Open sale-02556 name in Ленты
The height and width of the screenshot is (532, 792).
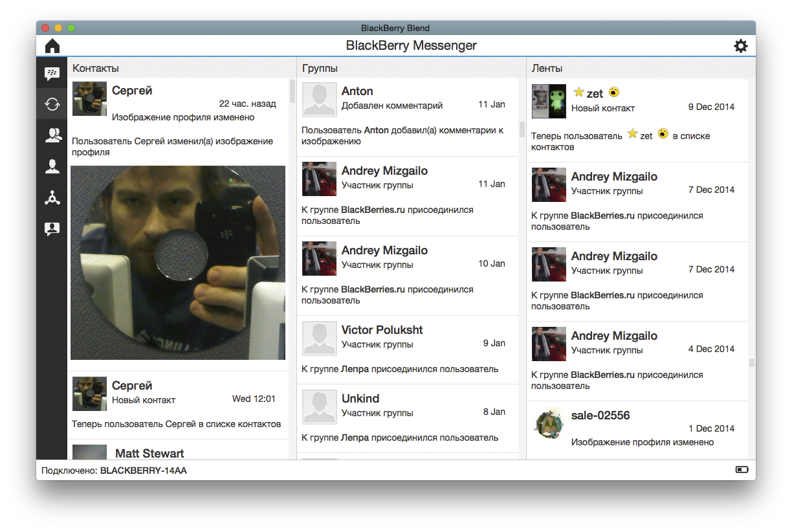pyautogui.click(x=600, y=416)
